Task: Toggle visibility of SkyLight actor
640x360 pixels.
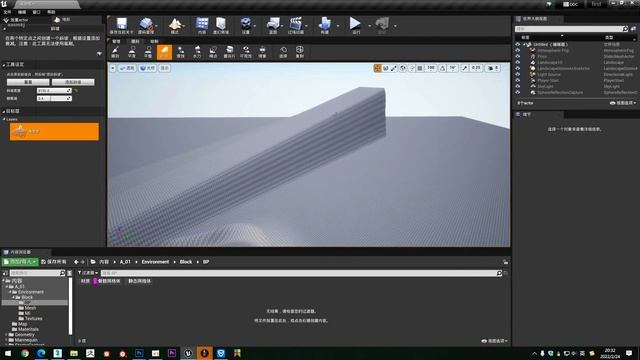Action: 518,87
